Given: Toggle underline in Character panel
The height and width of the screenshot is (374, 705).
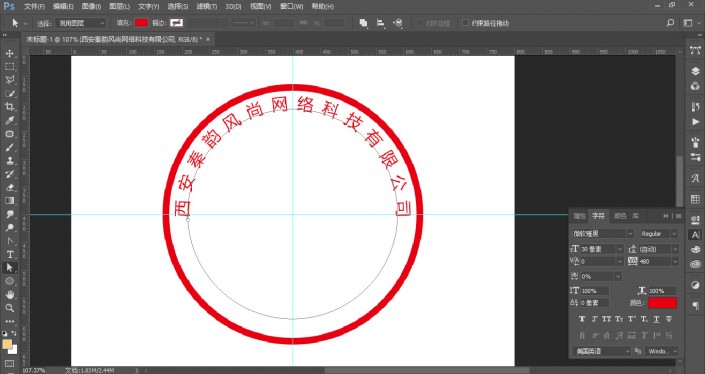Looking at the screenshot, I should pos(656,319).
